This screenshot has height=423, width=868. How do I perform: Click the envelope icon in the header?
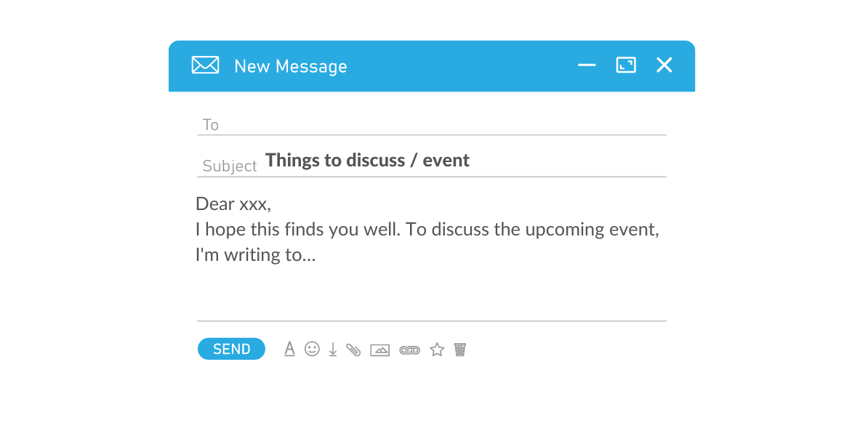205,65
